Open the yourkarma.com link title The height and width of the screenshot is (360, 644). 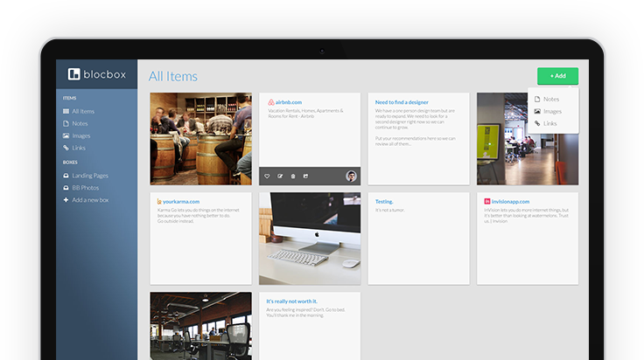click(x=181, y=201)
